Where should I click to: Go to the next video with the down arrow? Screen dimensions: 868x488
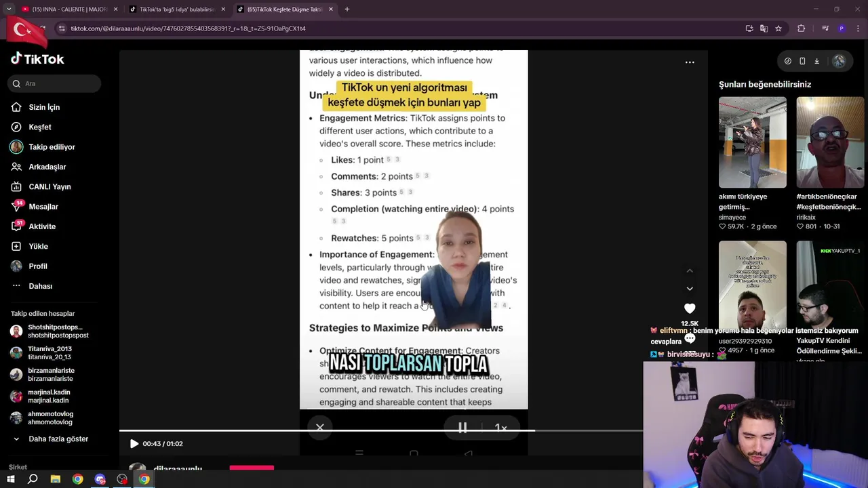point(690,289)
